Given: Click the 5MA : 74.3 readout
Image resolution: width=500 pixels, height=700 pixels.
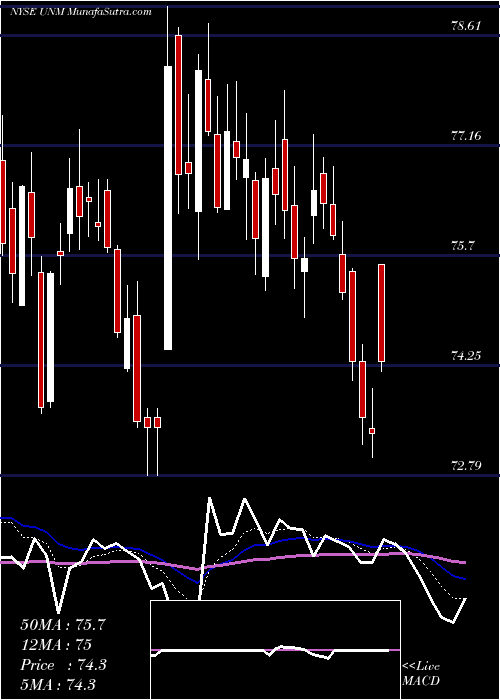Looking at the screenshot, I should [x=58, y=685].
